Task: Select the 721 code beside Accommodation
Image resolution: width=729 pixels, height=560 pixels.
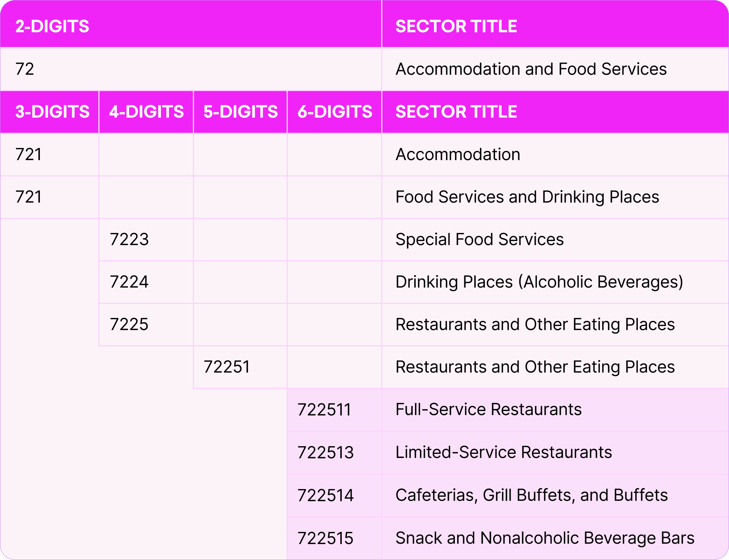Action: click(28, 154)
